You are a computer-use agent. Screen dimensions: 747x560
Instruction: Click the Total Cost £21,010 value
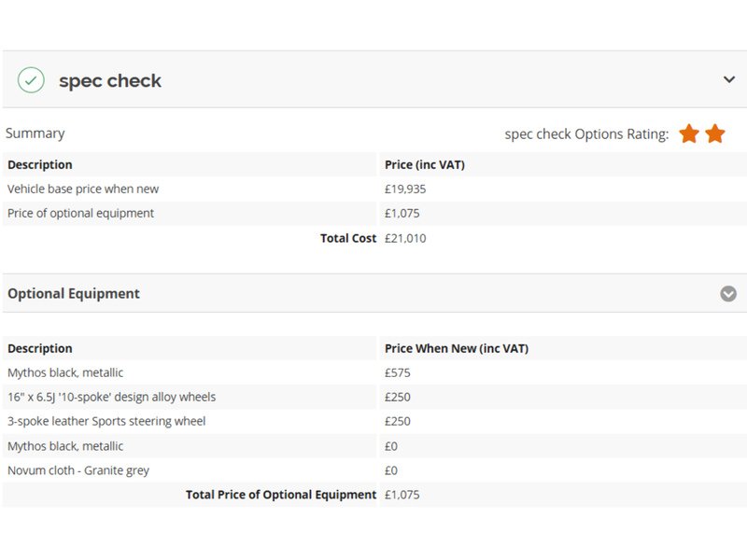tap(405, 238)
